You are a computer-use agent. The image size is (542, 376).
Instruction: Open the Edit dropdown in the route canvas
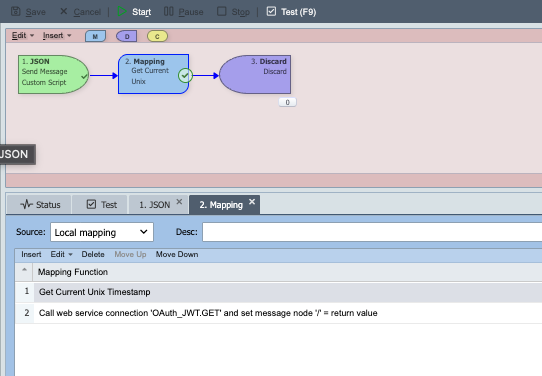23,36
